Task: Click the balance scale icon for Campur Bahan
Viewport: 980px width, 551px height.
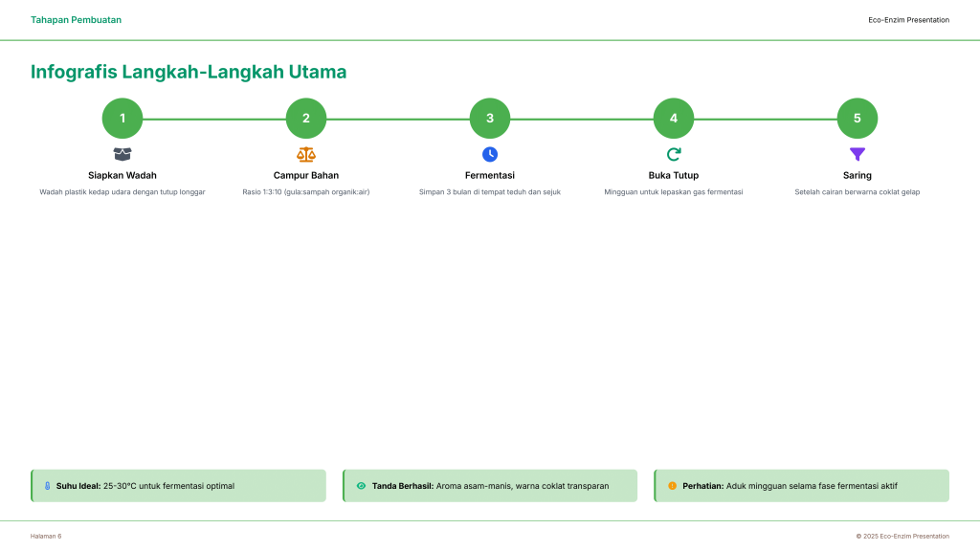Action: (x=306, y=154)
